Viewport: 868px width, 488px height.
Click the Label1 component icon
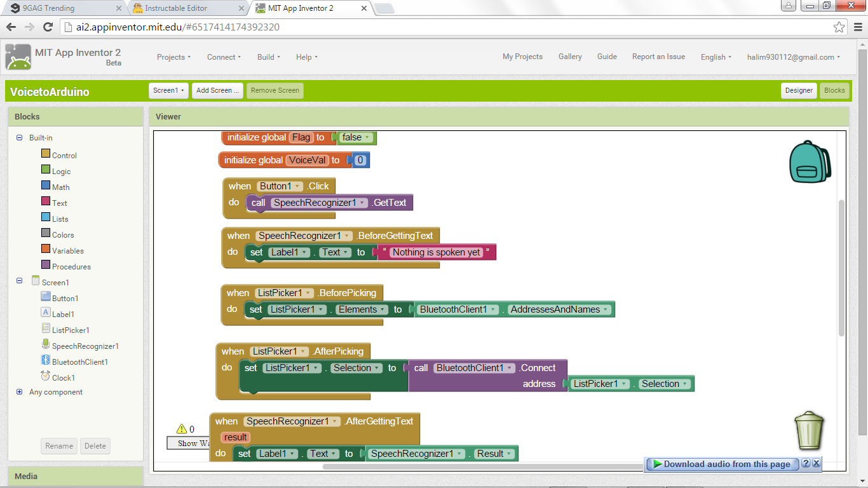(x=45, y=313)
